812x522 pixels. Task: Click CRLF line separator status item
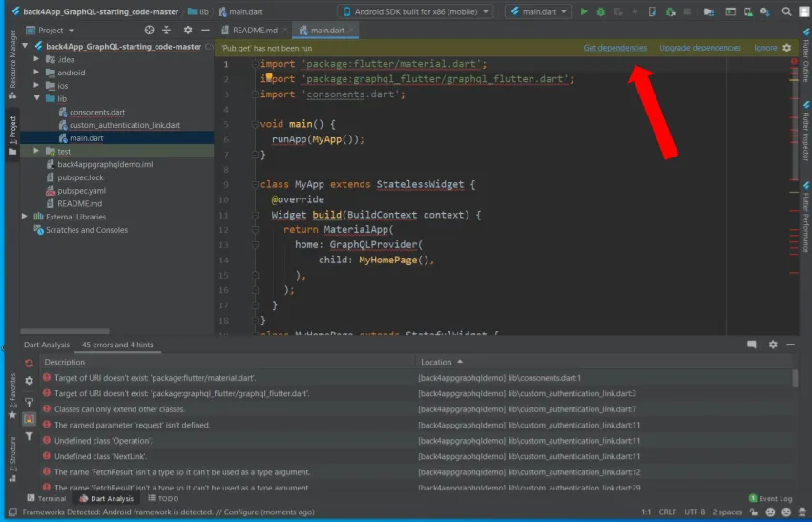pyautogui.click(x=667, y=512)
